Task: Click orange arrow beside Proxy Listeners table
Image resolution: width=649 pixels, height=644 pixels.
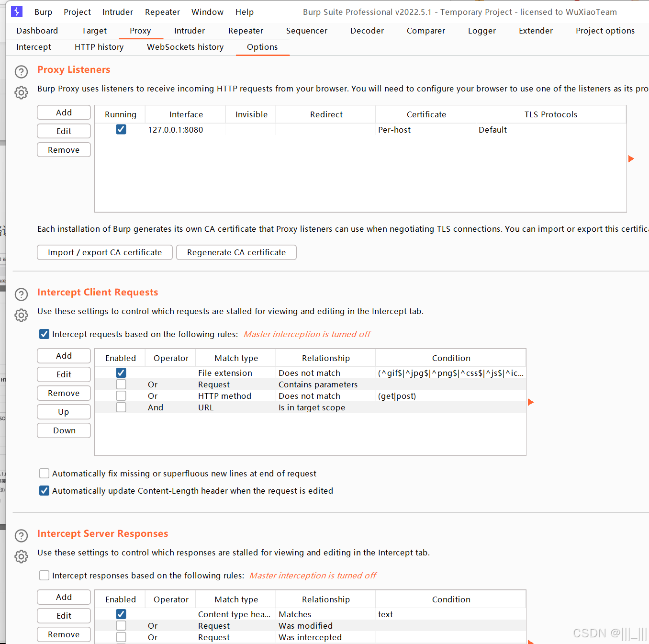Action: (631, 158)
